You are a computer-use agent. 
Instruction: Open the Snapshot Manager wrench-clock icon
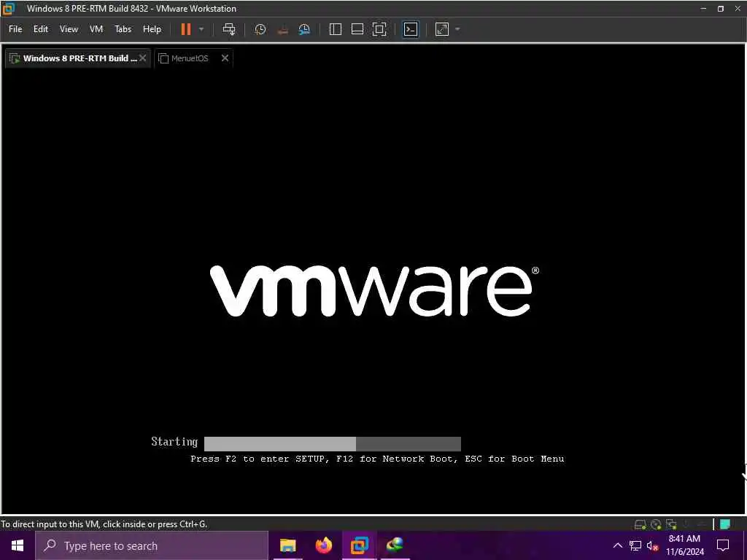coord(304,29)
